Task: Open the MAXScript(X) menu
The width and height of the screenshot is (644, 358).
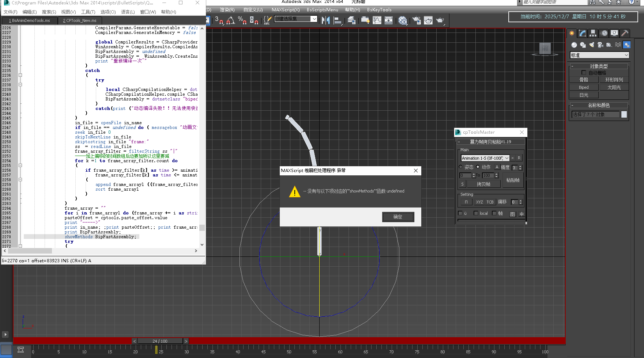Action: 285,10
